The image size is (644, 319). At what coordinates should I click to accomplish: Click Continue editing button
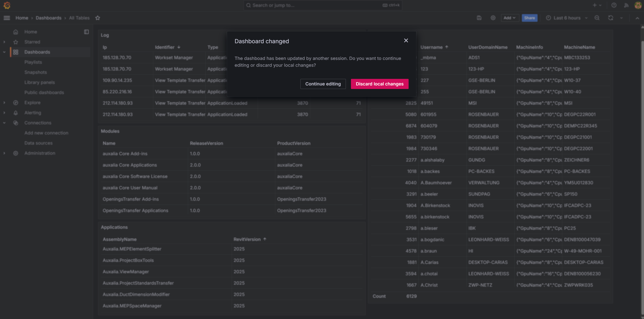[x=323, y=84]
